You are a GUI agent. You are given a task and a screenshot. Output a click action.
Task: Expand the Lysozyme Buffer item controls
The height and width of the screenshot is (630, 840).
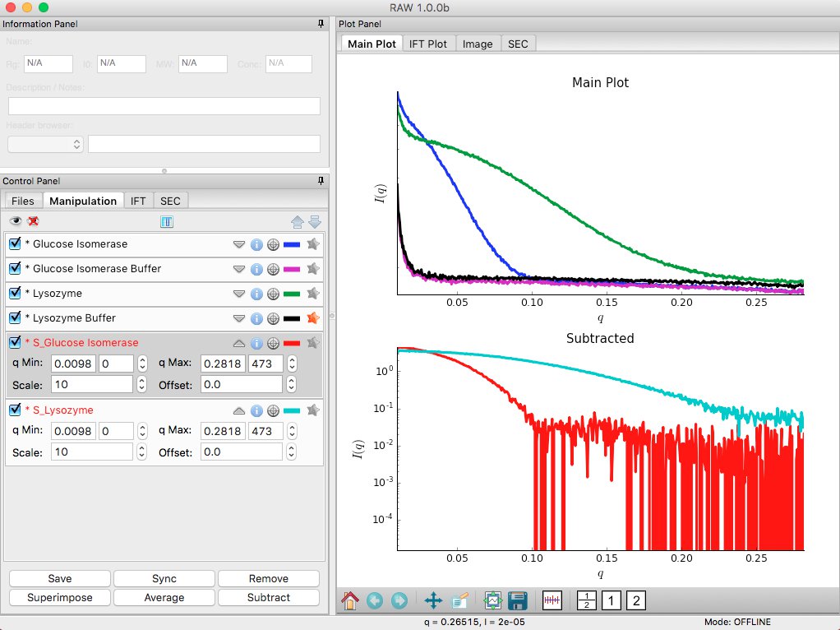point(239,318)
